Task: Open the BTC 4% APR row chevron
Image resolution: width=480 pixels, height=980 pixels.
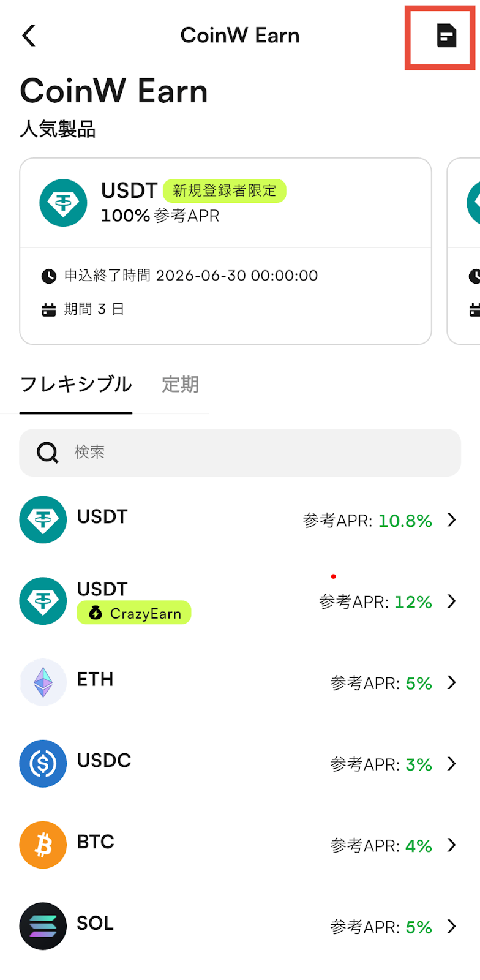Action: coord(452,845)
